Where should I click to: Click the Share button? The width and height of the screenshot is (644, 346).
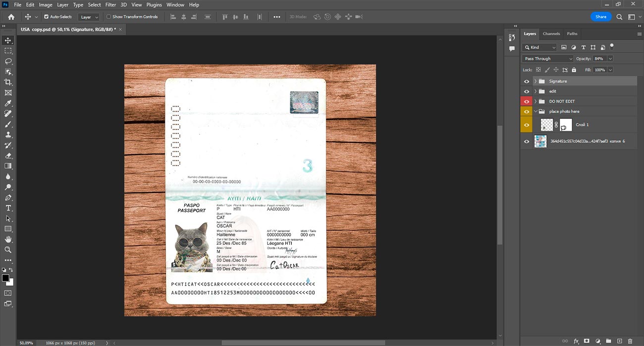coord(601,17)
